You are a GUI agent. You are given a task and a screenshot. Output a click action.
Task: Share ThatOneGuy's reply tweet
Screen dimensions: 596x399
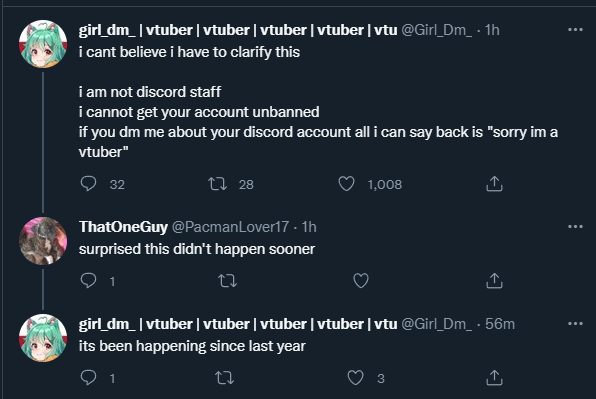pyautogui.click(x=494, y=281)
